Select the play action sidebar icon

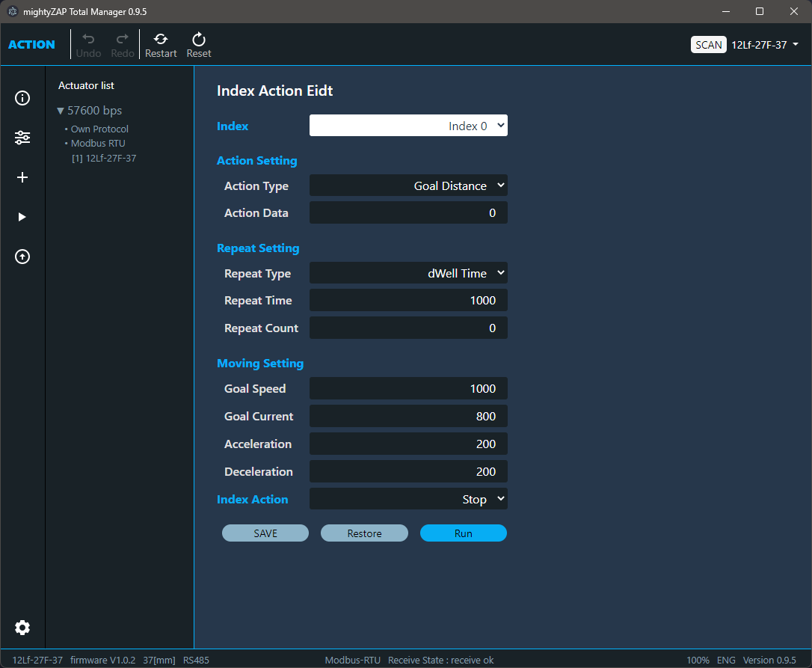pyautogui.click(x=22, y=217)
